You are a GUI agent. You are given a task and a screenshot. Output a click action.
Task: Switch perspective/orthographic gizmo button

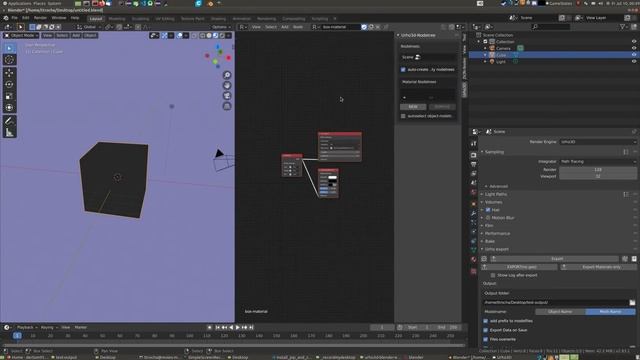pos(227,106)
